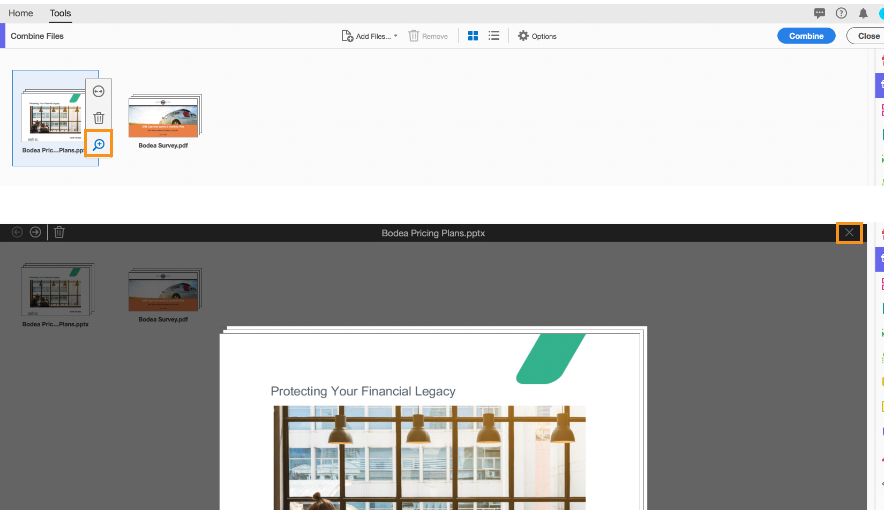Switch to thumbnail grid view
The image size is (884, 514).
[x=473, y=36]
